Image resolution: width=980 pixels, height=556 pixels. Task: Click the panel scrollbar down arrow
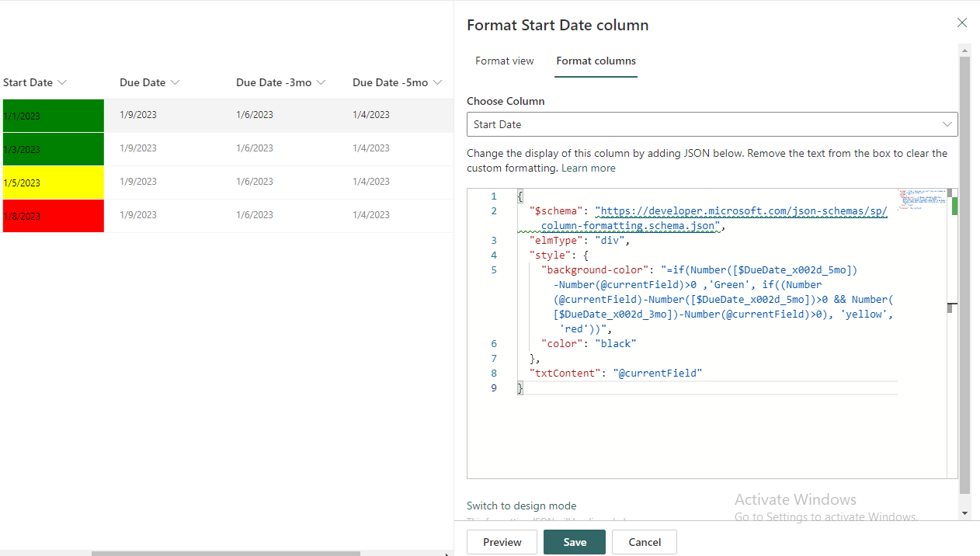[x=964, y=513]
